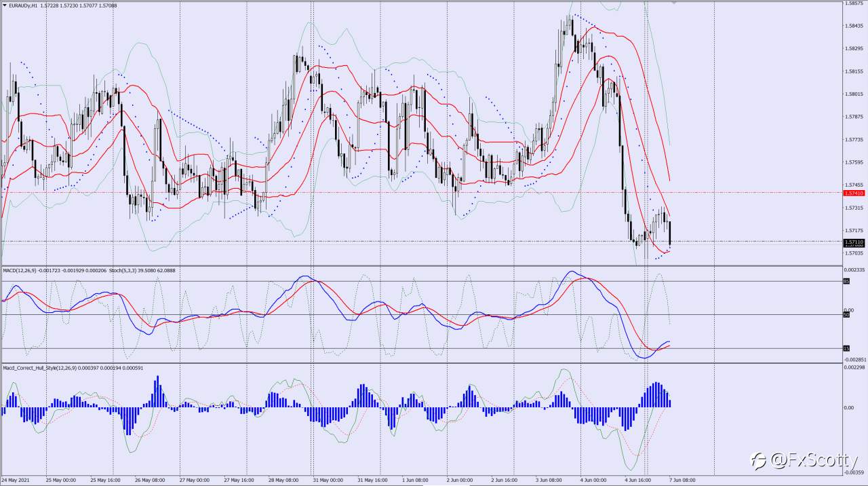The height and width of the screenshot is (486, 868).
Task: Click the triangle next to the EURAUDy,H1 title
Action: 3,5
